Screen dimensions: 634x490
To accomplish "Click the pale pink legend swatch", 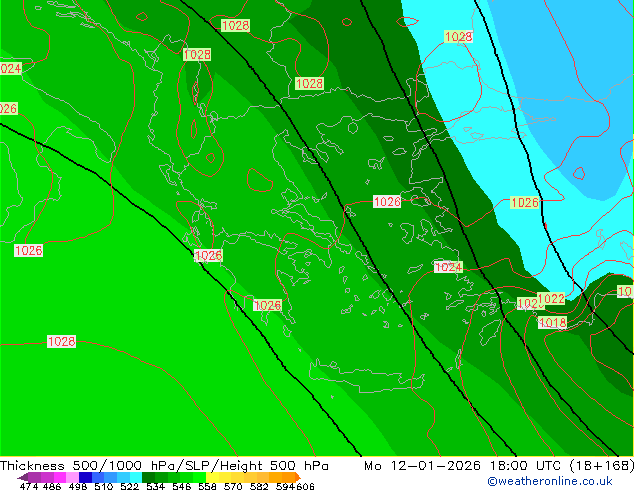I will coord(72,477).
